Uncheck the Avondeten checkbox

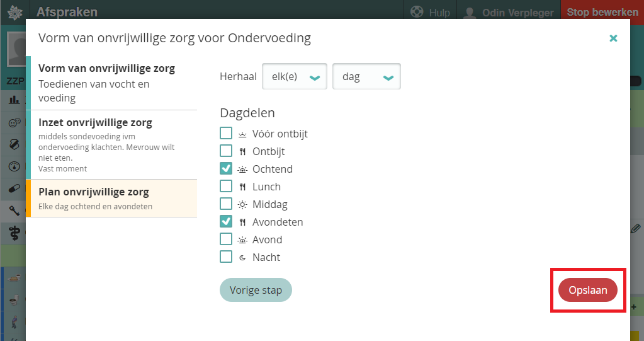pos(226,222)
